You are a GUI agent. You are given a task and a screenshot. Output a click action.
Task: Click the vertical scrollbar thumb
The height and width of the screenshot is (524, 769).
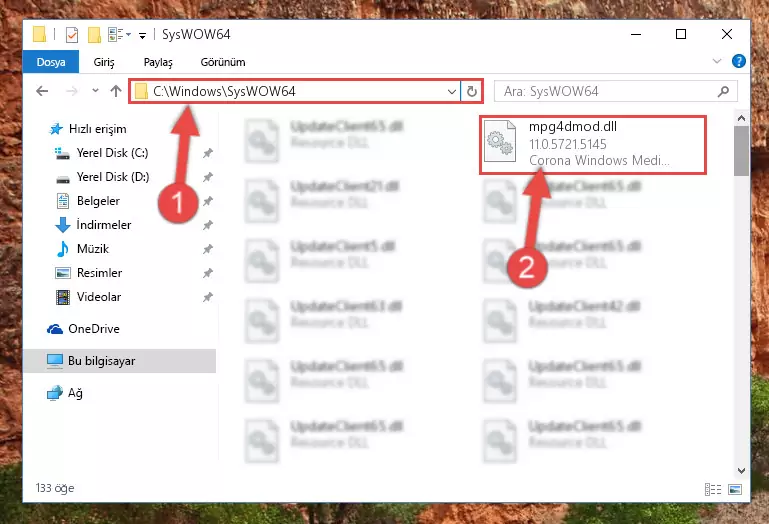click(x=741, y=151)
